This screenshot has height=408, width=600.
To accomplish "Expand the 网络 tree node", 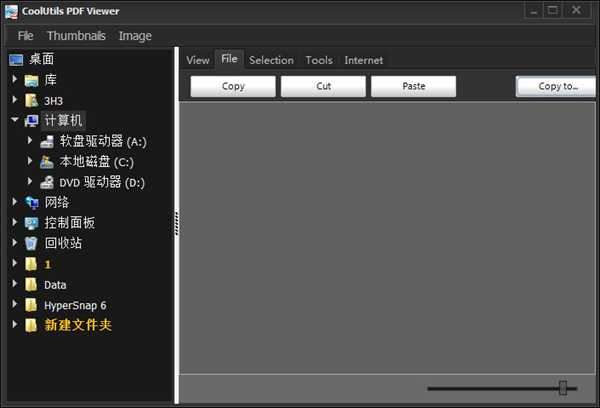I will click(x=15, y=202).
